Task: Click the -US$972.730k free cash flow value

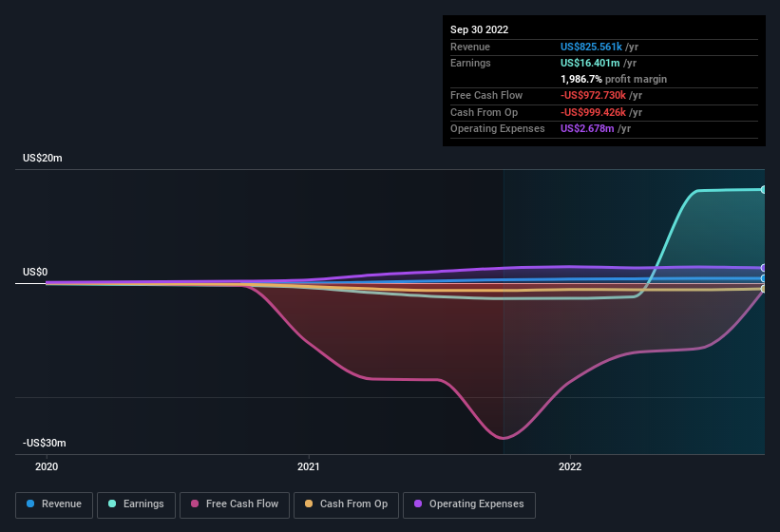Action: [593, 95]
